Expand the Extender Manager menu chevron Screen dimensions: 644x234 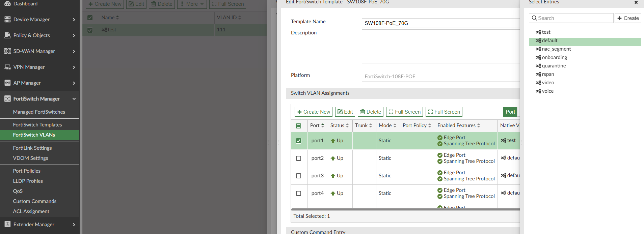[74, 225]
